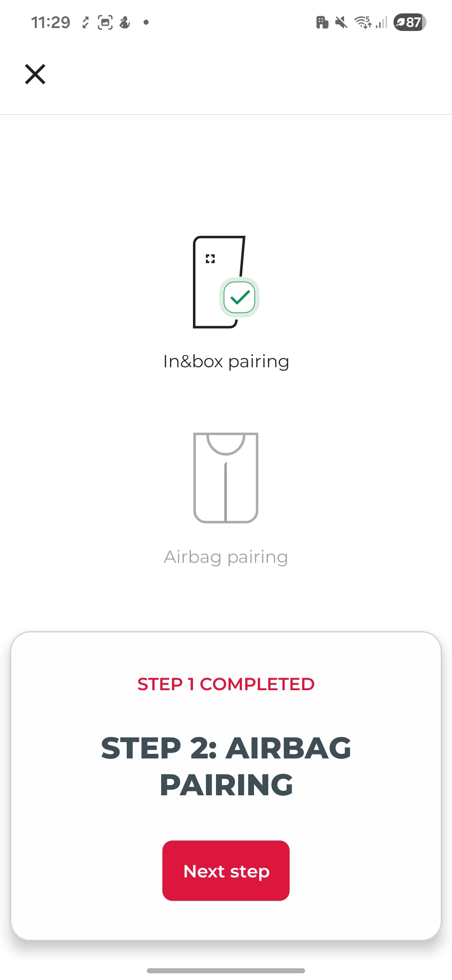Tap the screenshot capture status icon
Viewport: 452px width, 980px height.
105,22
